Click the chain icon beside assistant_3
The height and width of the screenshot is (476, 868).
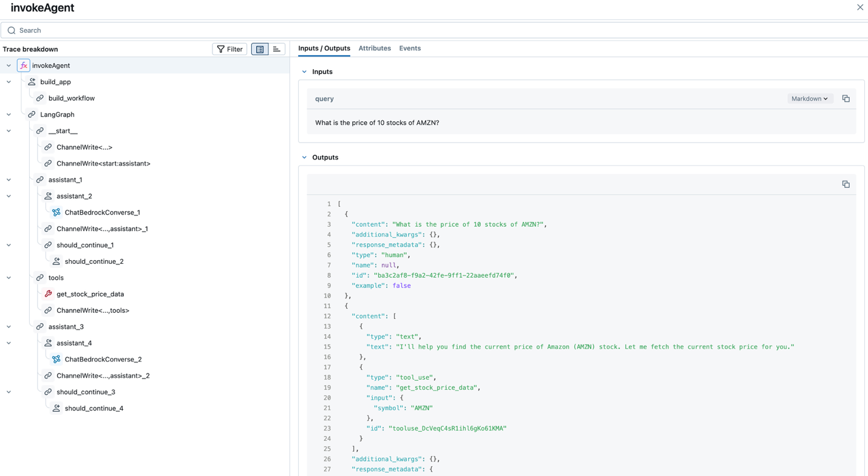pyautogui.click(x=40, y=327)
